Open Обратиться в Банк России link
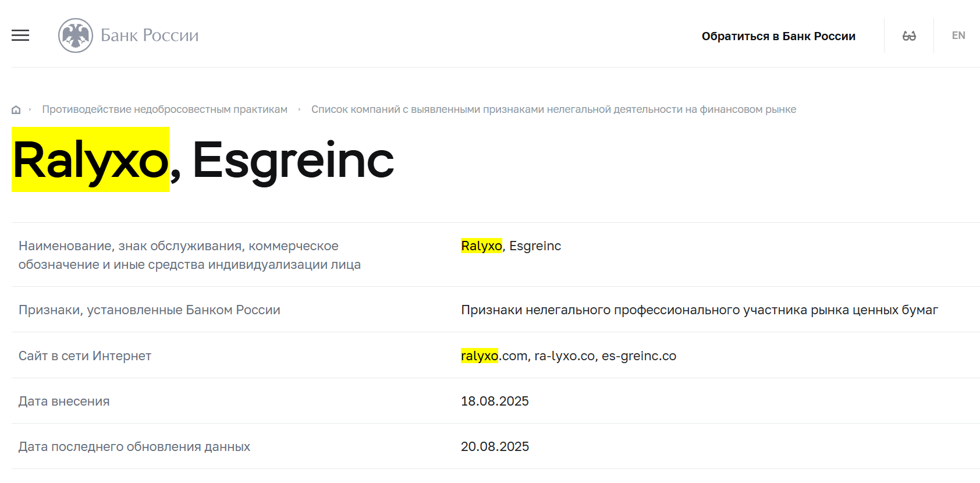Viewport: 980px width, 483px height. 779,36
